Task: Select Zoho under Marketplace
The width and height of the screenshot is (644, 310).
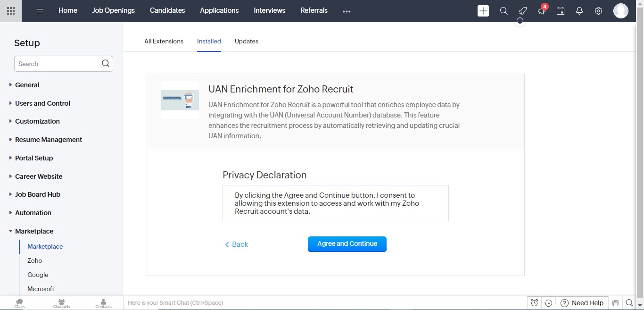Action: pos(35,260)
